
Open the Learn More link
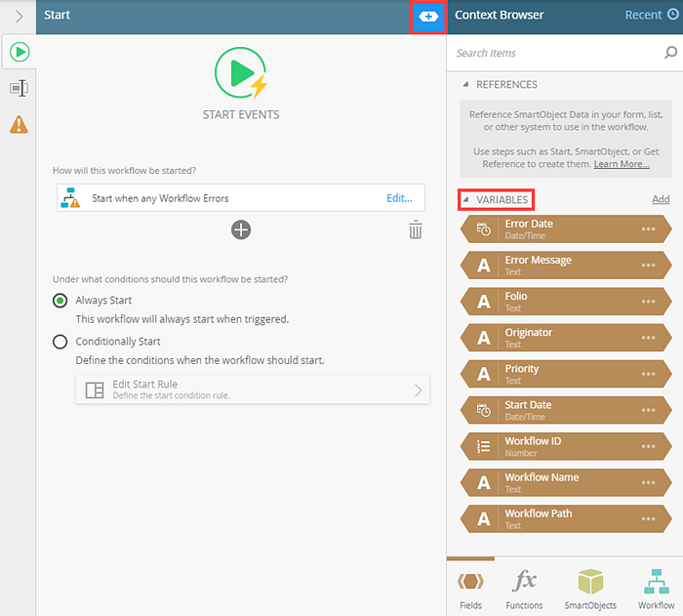click(622, 164)
